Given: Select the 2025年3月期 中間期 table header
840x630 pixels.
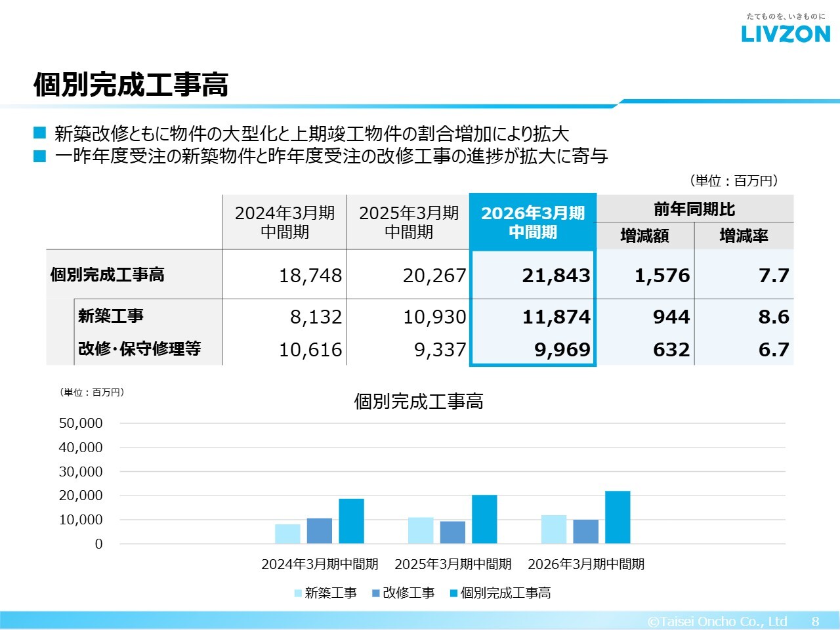Looking at the screenshot, I should (x=409, y=222).
